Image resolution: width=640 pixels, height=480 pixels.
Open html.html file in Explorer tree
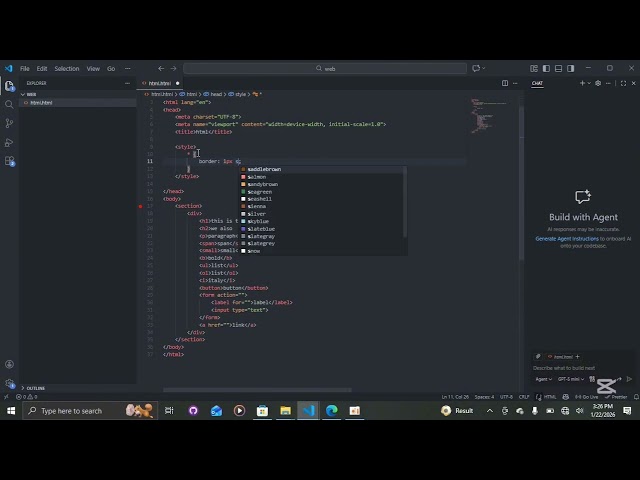(x=78, y=102)
